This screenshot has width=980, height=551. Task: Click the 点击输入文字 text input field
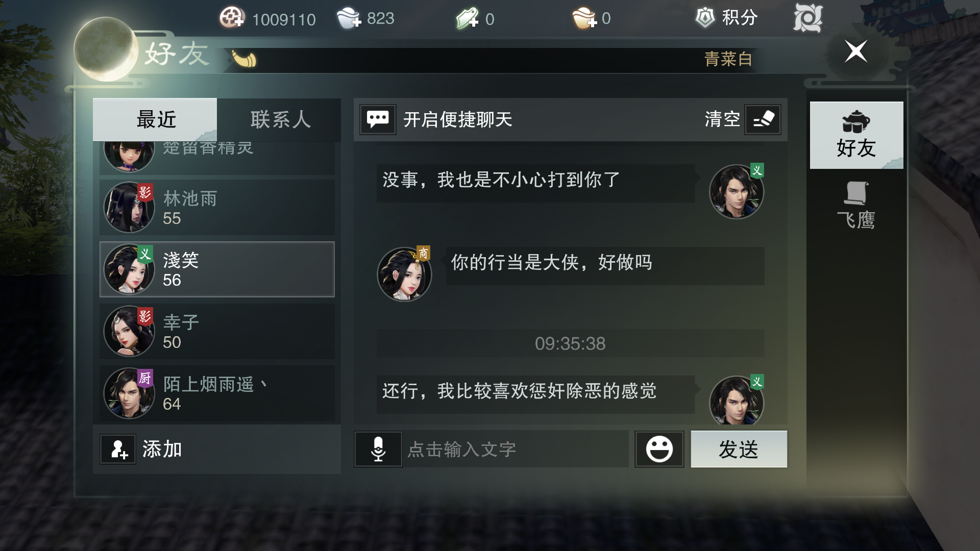[x=516, y=449]
